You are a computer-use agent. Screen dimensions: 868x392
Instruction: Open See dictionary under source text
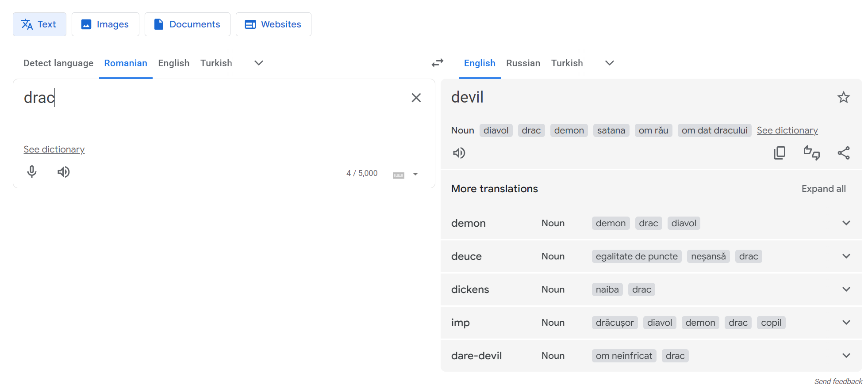(x=54, y=149)
